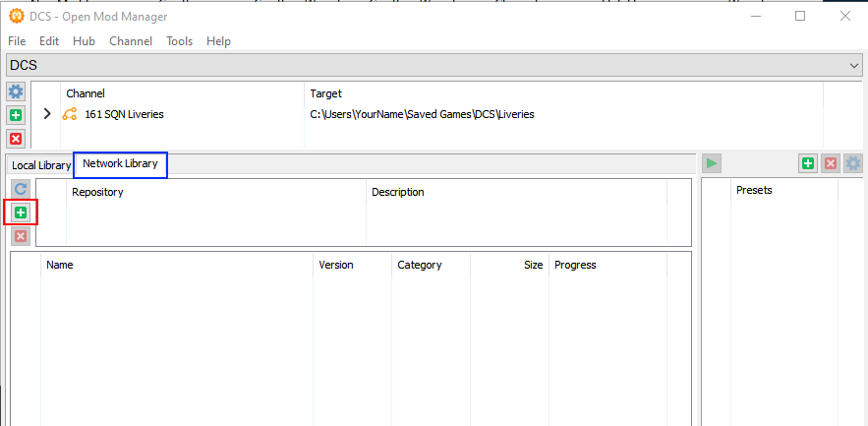Open preset properties gear icon
Image resolution: width=868 pixels, height=426 pixels.
[x=853, y=163]
